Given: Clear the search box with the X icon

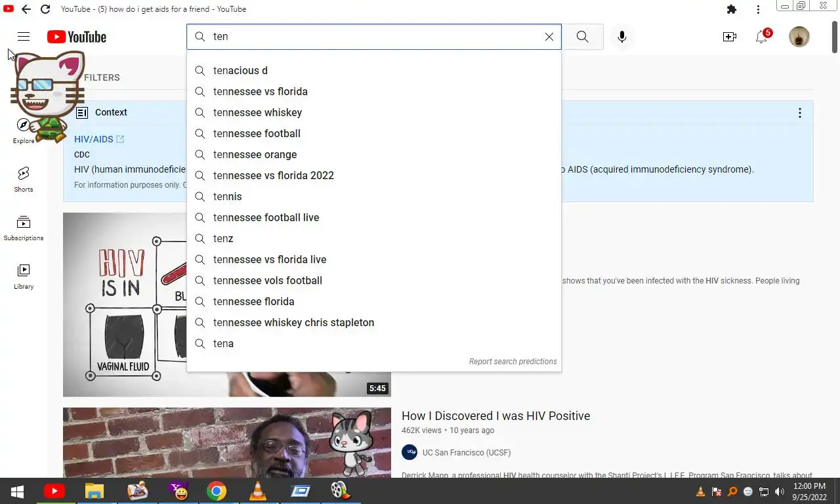Looking at the screenshot, I should (x=549, y=37).
